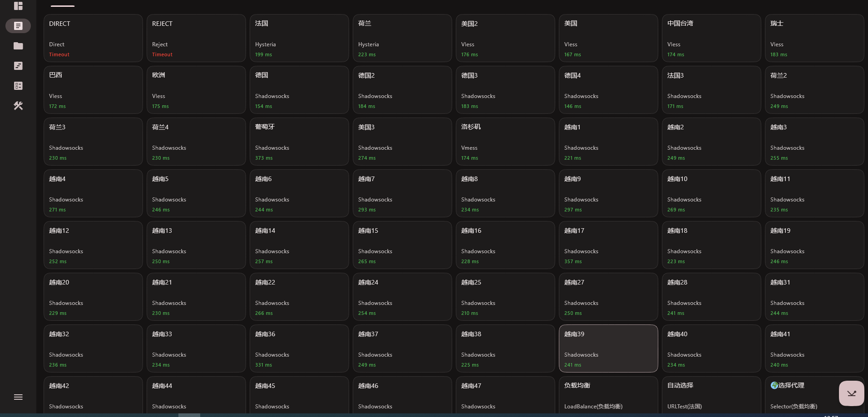Choose the 法国 Hysteria node
The height and width of the screenshot is (417, 868).
[299, 38]
